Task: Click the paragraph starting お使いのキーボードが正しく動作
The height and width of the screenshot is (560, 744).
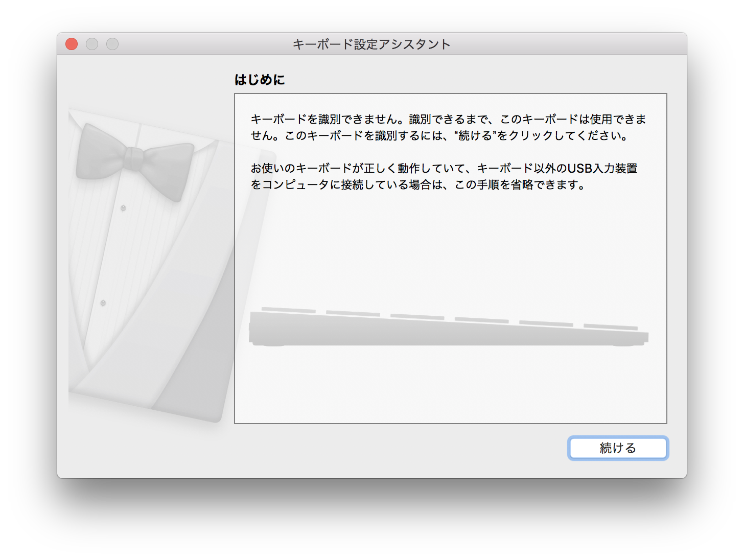Action: (444, 176)
